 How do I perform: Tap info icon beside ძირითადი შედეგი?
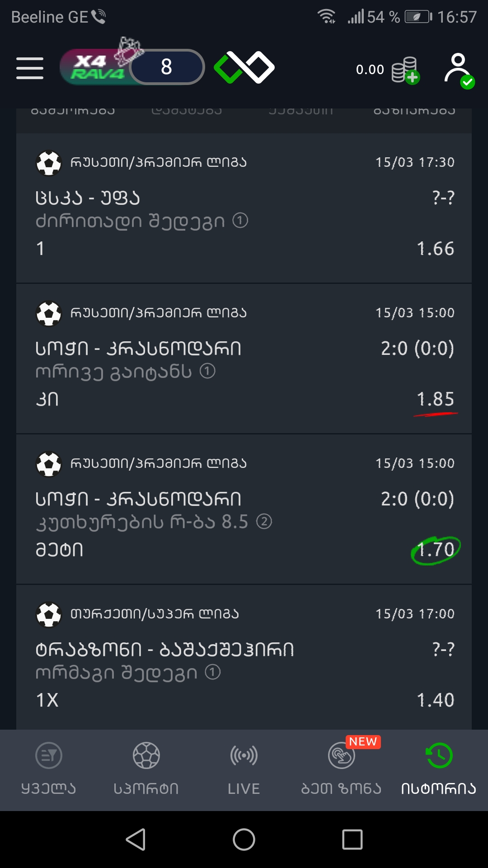pyautogui.click(x=240, y=221)
